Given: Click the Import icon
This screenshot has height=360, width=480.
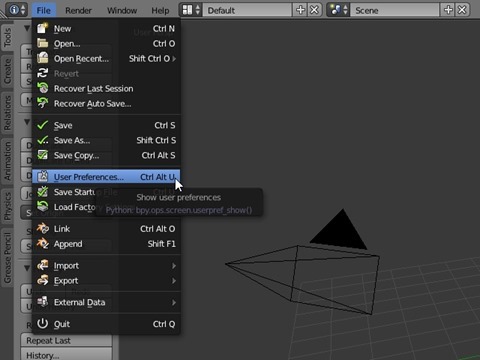Looking at the screenshot, I should point(42,265).
